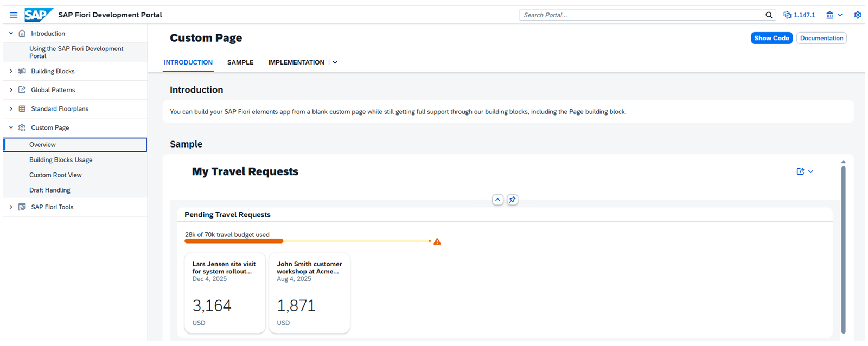
Task: Click the Dec 4, 2025 date
Action: 209,279
